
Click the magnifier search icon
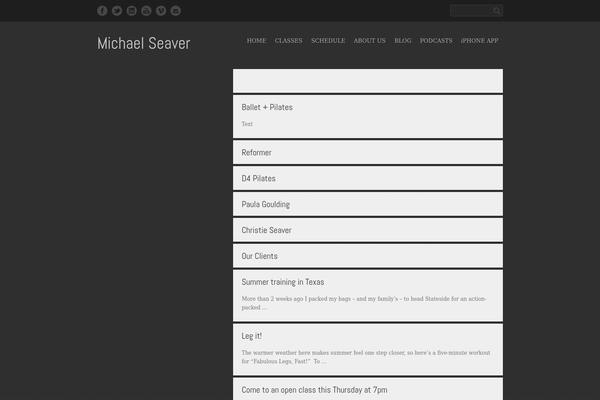pyautogui.click(x=497, y=11)
